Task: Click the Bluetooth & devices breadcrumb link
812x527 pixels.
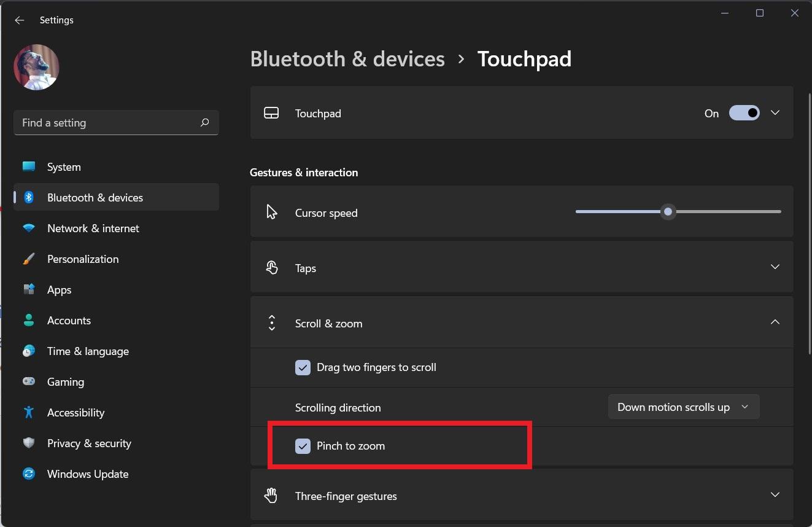Action: click(x=347, y=59)
